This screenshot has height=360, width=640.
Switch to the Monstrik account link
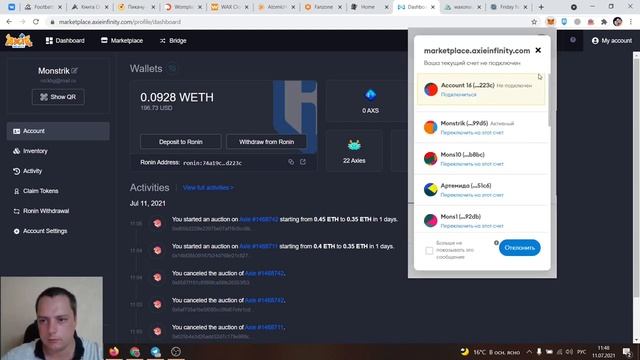472,133
